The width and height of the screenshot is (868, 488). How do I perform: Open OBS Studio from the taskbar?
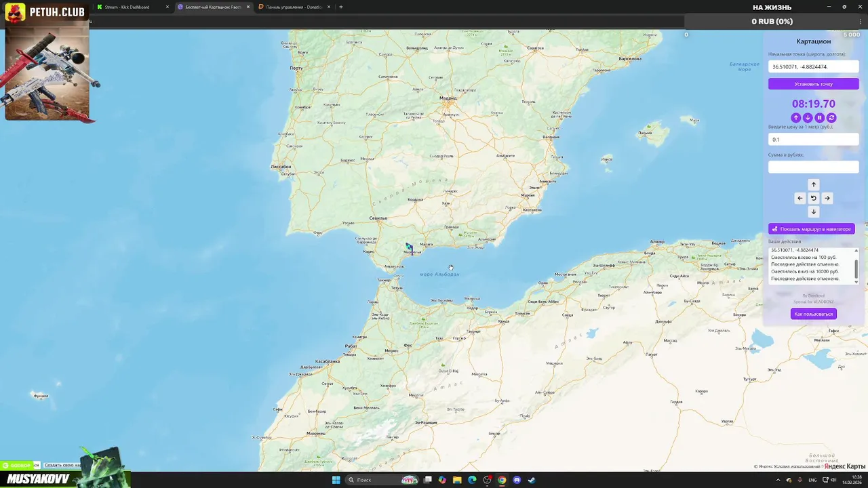pos(487,480)
